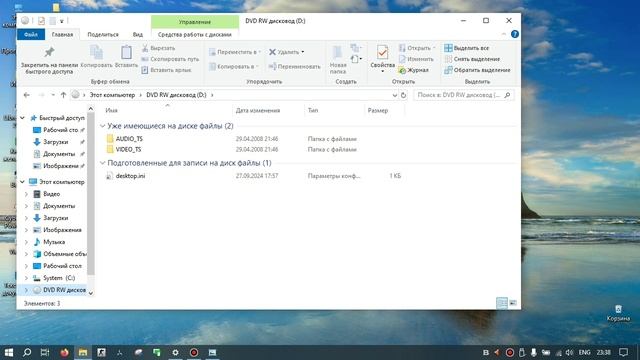Image resolution: width=640 pixels, height=360 pixels.
Task: Select Music (Музыка) in the navigation pane
Action: pos(54,242)
